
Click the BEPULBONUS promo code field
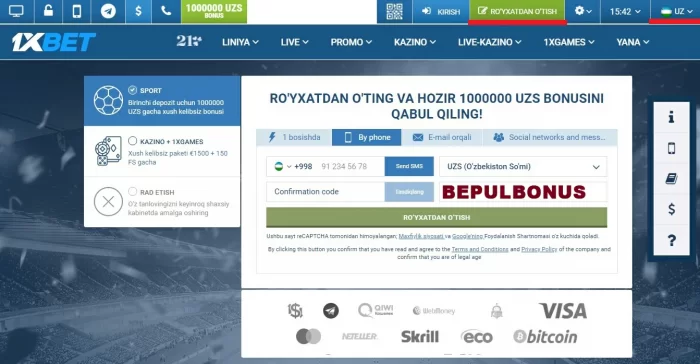[x=523, y=192]
